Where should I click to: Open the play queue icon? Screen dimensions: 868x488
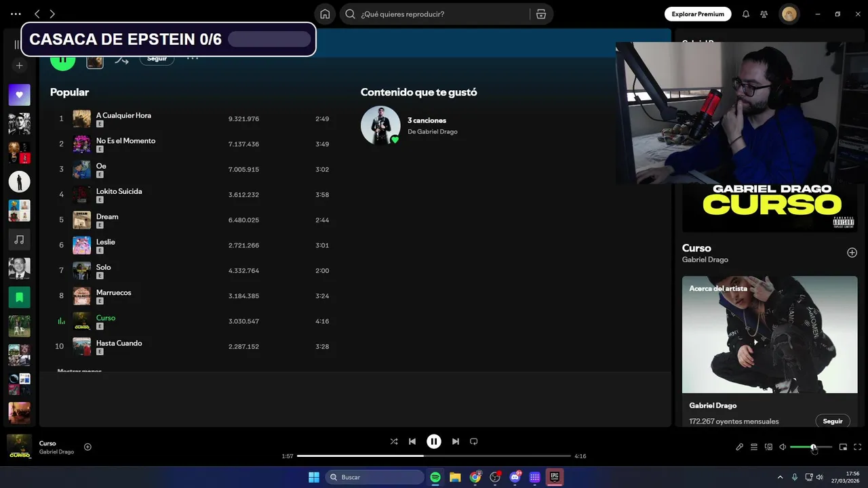coord(754,447)
